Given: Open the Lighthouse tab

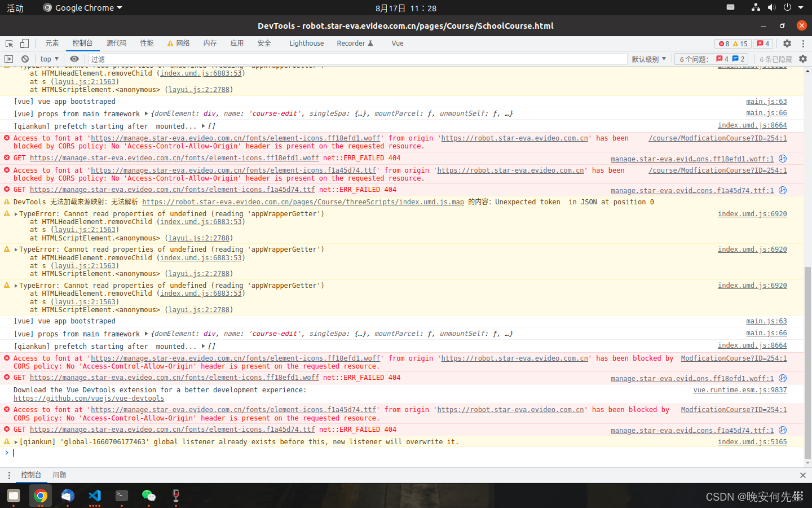Looking at the screenshot, I should click(307, 43).
